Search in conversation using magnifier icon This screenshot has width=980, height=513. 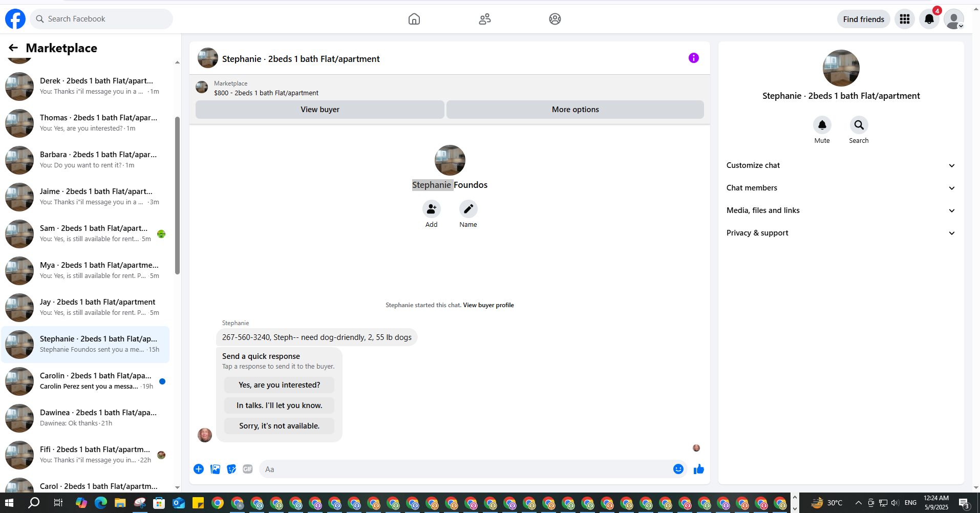click(859, 125)
